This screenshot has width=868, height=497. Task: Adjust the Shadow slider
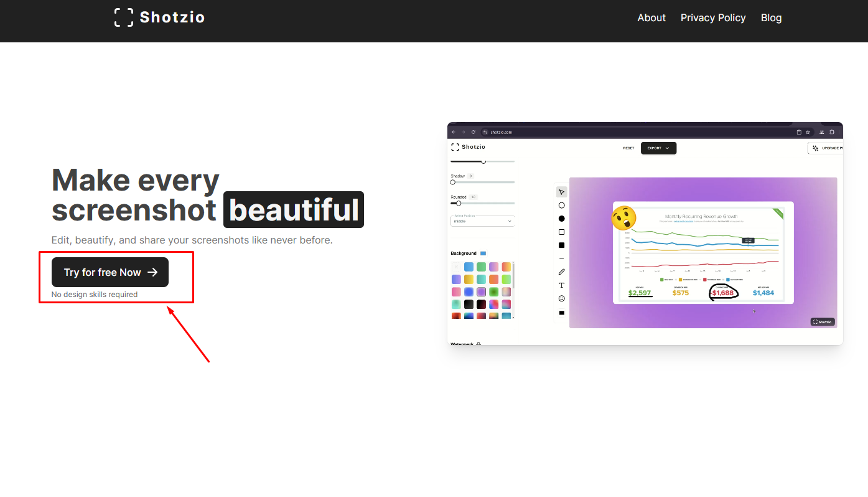tap(483, 182)
